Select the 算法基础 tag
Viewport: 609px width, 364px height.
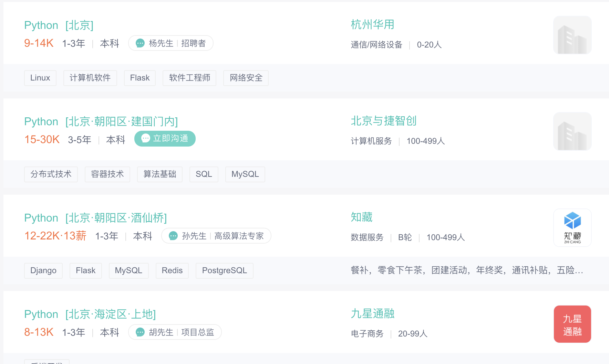pyautogui.click(x=160, y=174)
